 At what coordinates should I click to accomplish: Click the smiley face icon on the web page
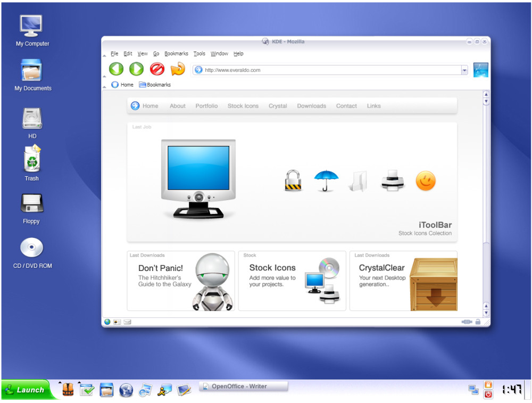(426, 180)
